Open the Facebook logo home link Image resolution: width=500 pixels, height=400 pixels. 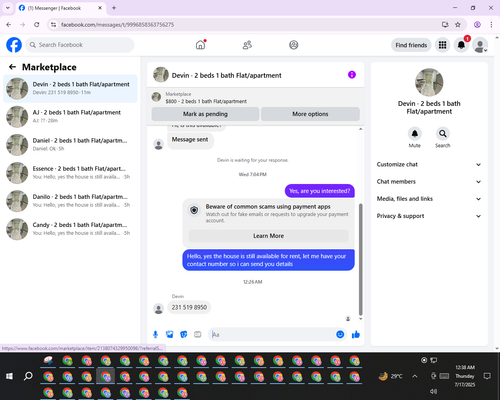14,45
